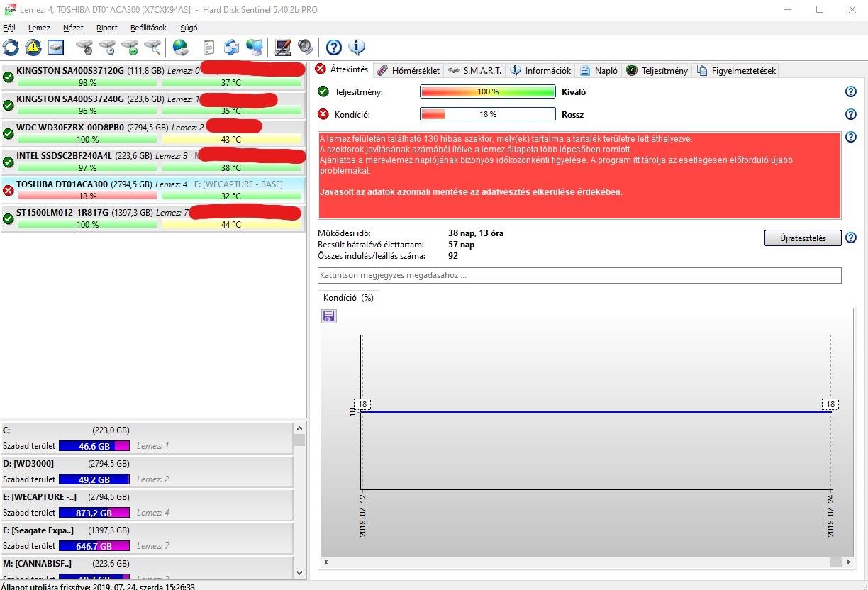Click partition list scroll down arrow

299,572
